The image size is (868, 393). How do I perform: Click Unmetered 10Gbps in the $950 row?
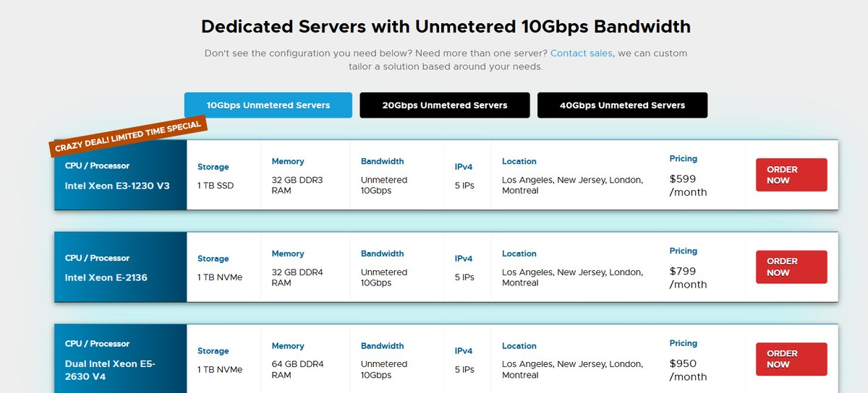point(384,370)
